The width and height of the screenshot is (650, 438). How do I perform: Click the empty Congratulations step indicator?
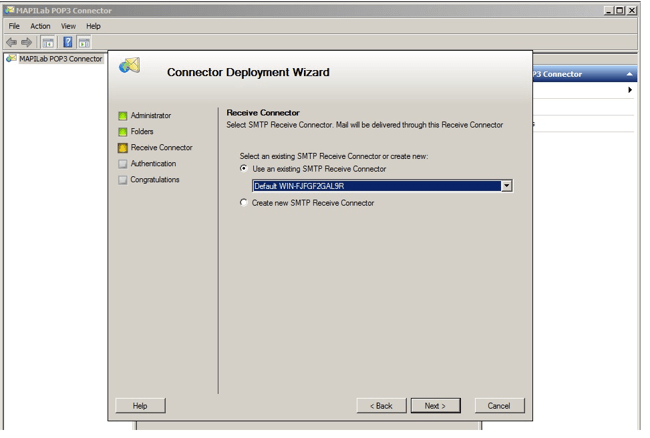[x=123, y=181]
